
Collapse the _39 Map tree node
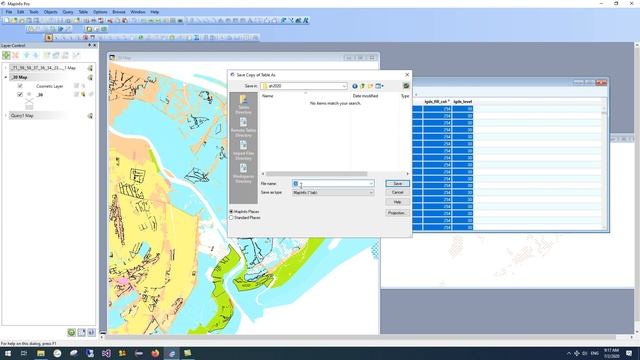pyautogui.click(x=6, y=77)
